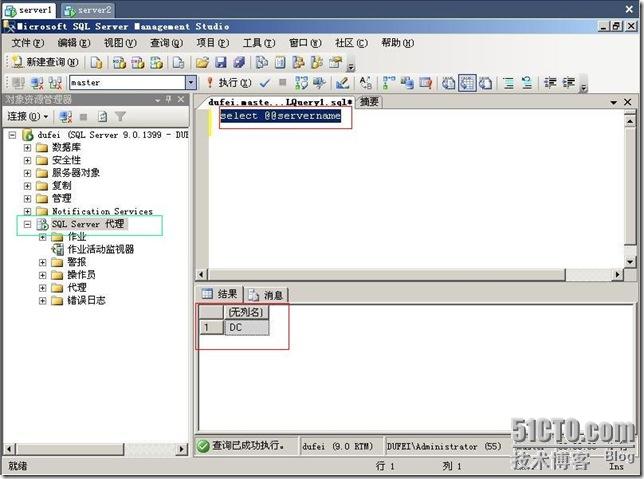Screen dimensions: 644x479
Task: Expand the Notification Services folder
Action: [x=27, y=211]
